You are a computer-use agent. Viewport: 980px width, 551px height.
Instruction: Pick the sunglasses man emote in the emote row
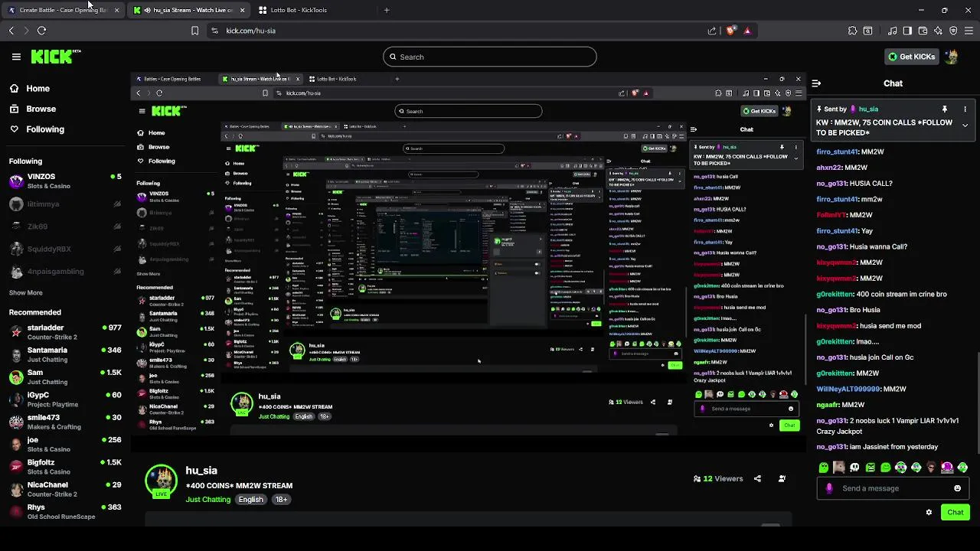[931, 467]
